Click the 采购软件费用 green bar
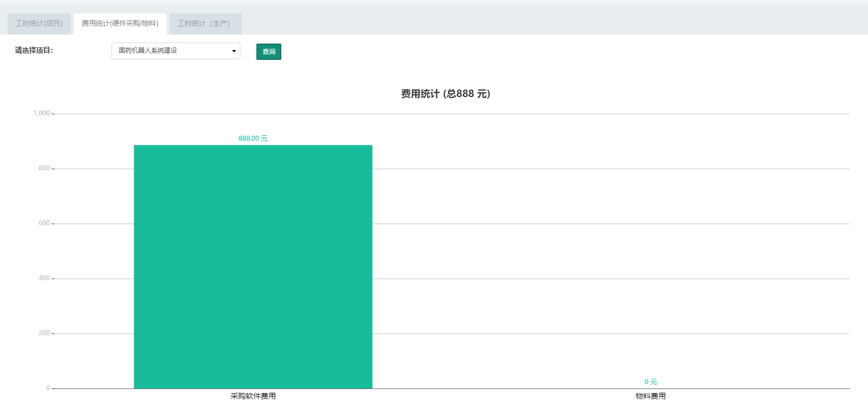The height and width of the screenshot is (403, 868). (x=253, y=267)
